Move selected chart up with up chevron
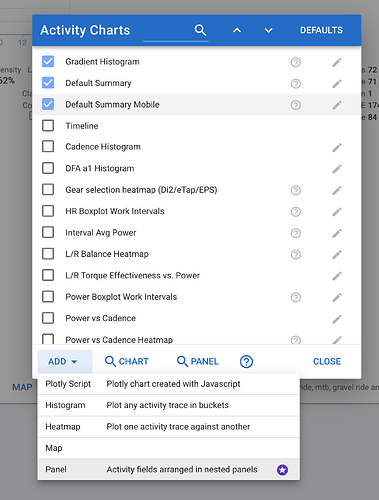 click(237, 30)
